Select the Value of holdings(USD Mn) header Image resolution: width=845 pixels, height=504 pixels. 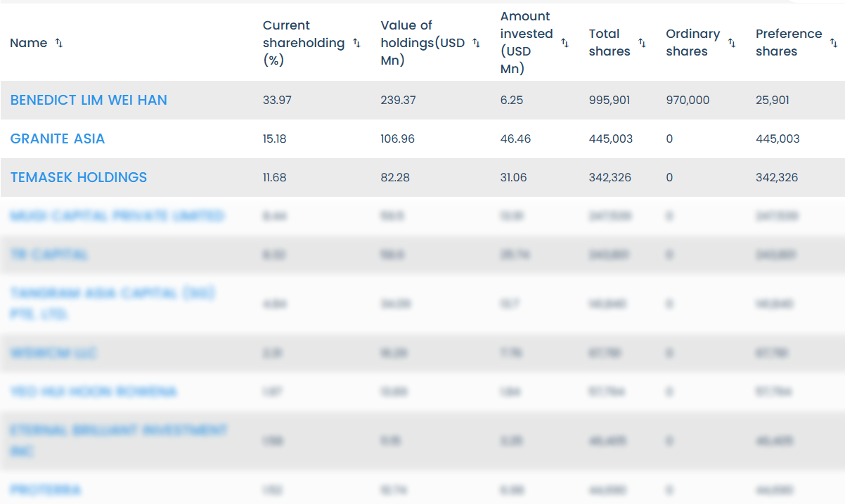click(x=422, y=43)
